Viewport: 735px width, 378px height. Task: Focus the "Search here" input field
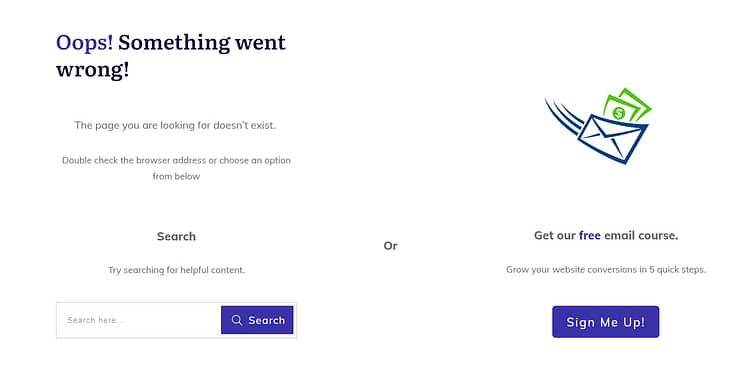click(x=139, y=320)
